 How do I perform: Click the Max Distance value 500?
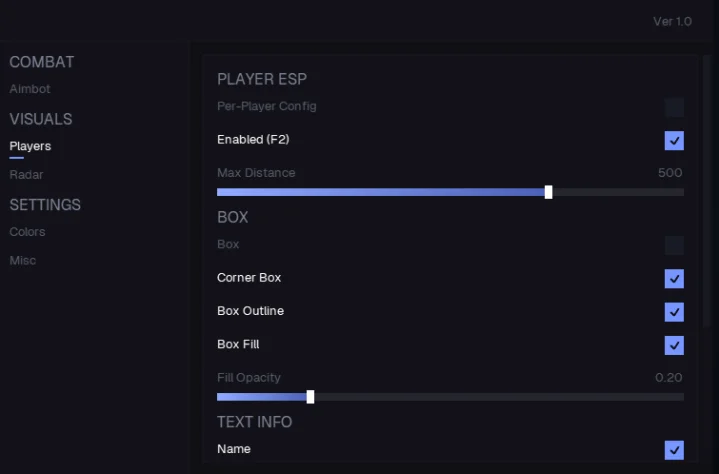click(670, 173)
